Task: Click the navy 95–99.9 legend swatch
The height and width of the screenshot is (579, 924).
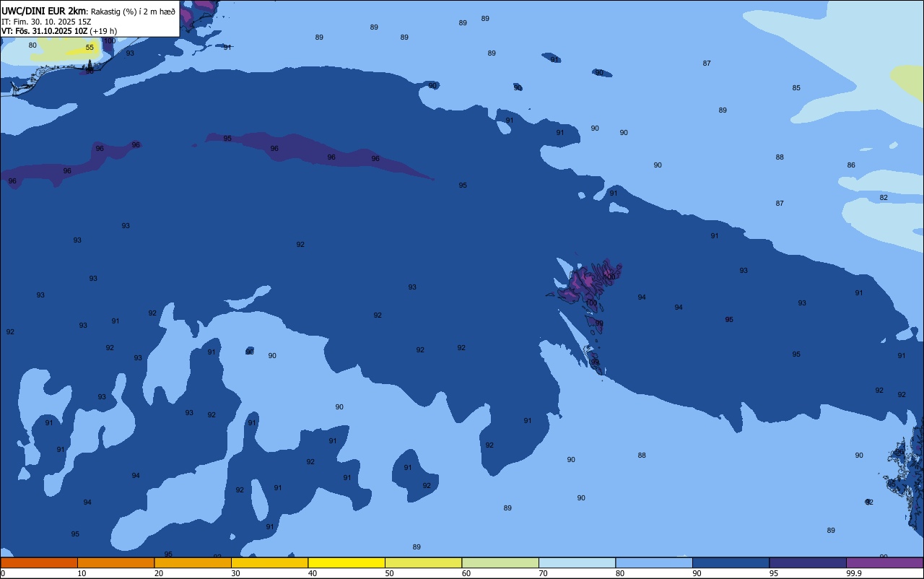Action: click(808, 562)
